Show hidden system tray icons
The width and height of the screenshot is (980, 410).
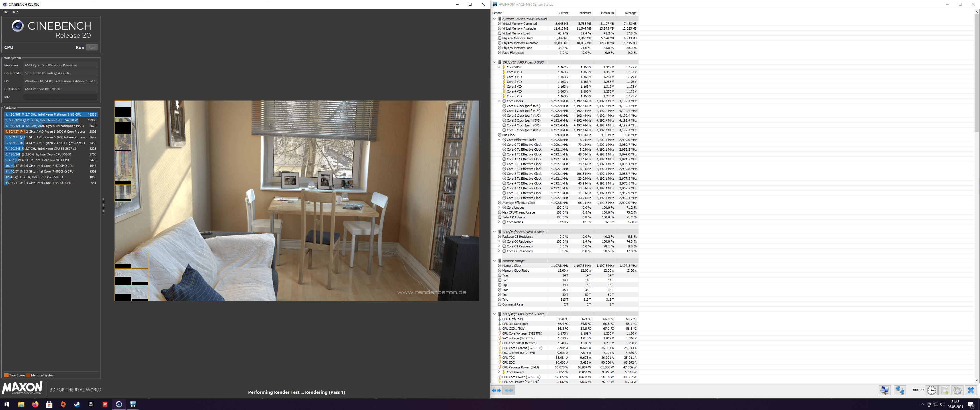(922, 404)
